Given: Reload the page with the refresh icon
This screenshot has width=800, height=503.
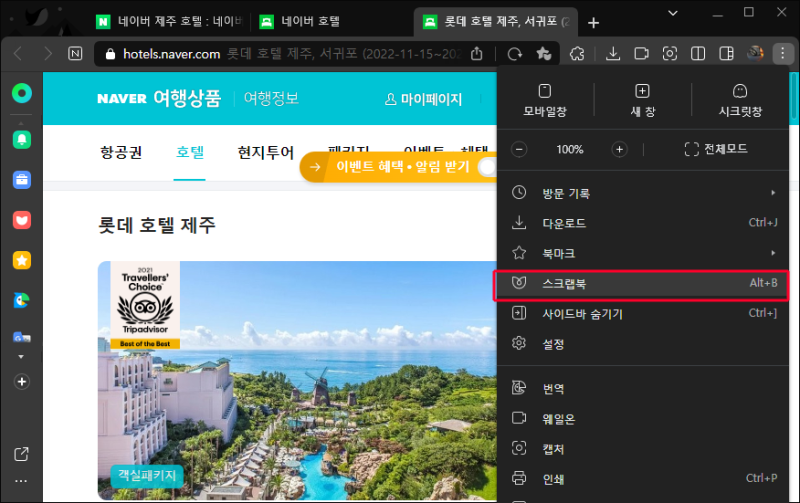Looking at the screenshot, I should 515,54.
